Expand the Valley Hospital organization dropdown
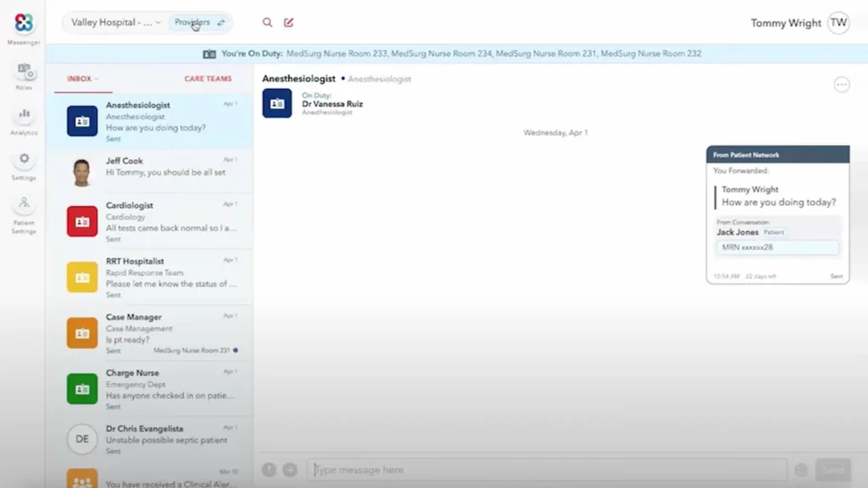868x488 pixels. pos(116,23)
